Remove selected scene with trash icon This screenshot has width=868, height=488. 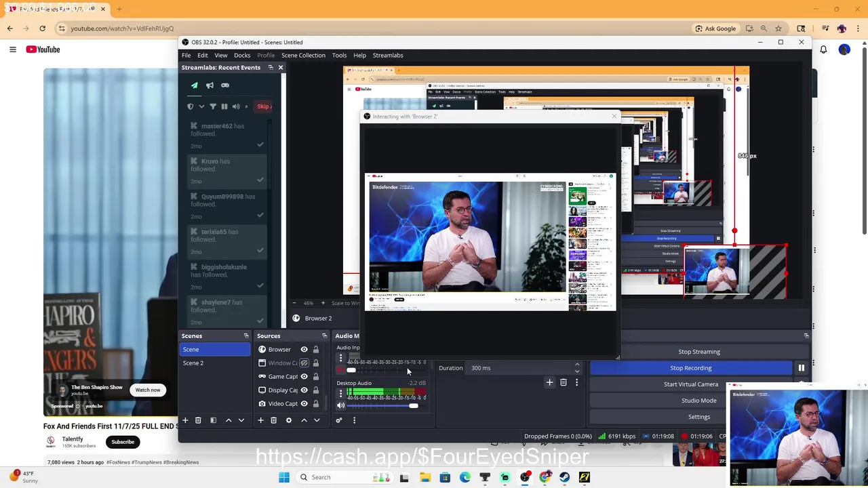coord(198,420)
